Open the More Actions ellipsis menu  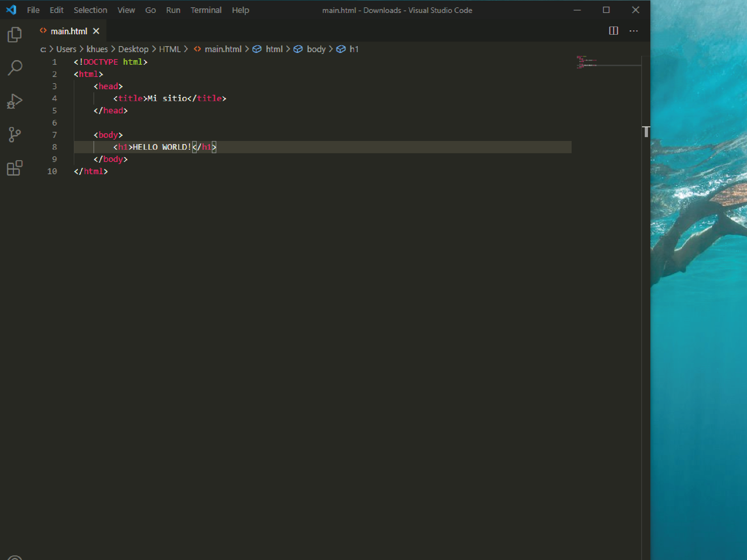[634, 31]
